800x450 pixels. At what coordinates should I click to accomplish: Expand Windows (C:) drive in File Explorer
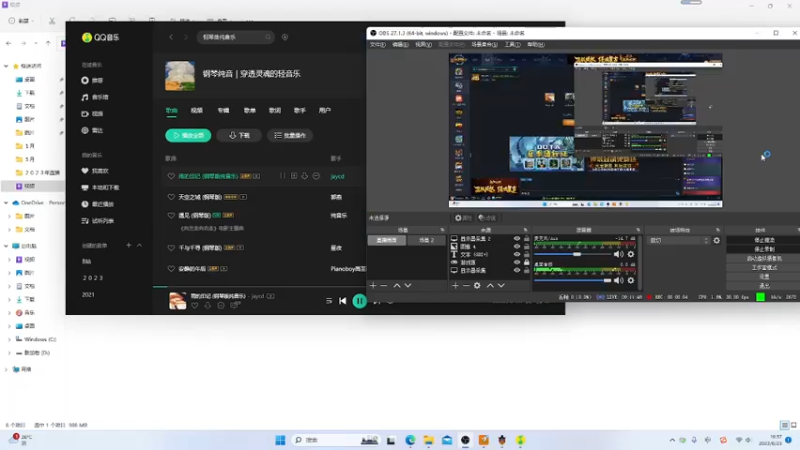[9, 339]
